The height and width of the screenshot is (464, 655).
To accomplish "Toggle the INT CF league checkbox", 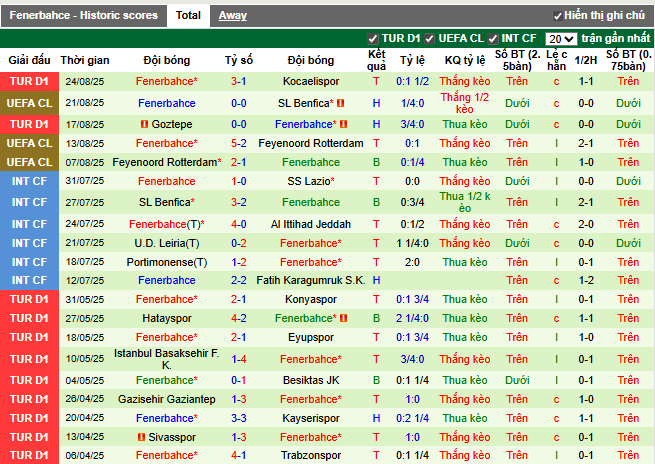I will click(x=493, y=39).
